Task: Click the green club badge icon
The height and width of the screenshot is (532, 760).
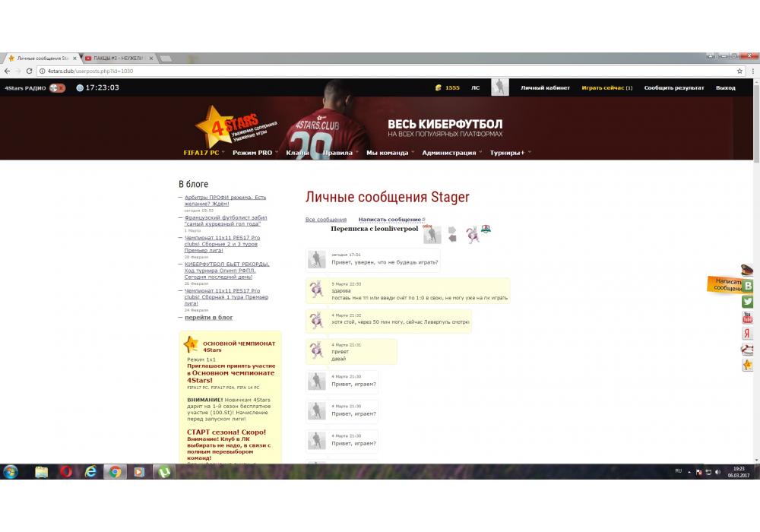Action: pyautogui.click(x=486, y=230)
